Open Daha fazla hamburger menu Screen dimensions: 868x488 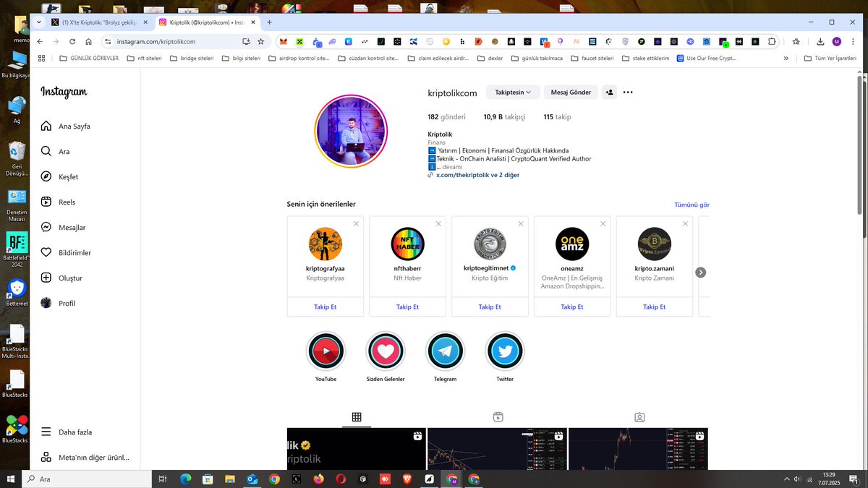[66, 432]
